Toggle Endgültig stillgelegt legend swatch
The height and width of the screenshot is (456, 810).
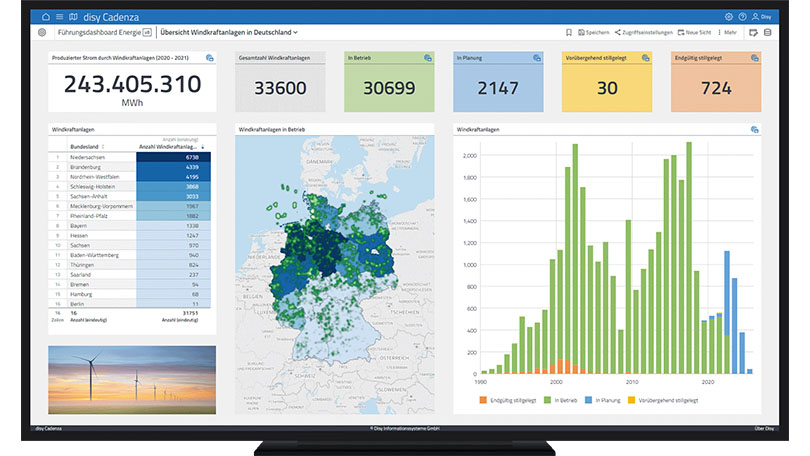[483, 400]
